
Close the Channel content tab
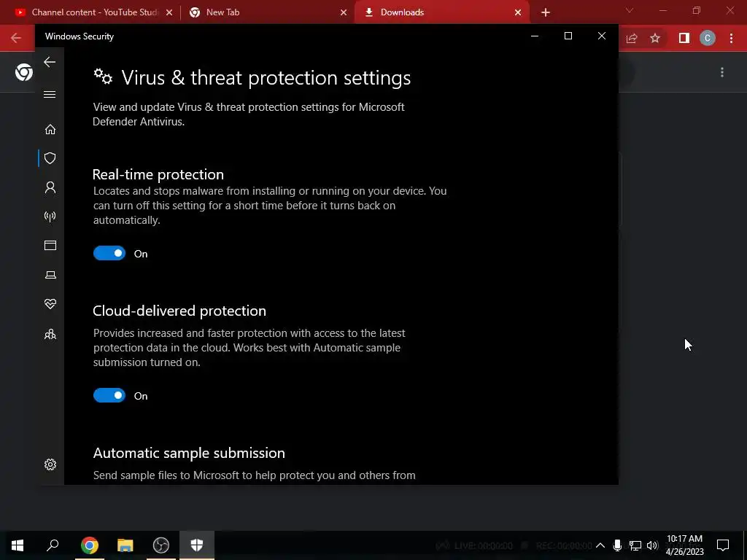[x=169, y=12]
